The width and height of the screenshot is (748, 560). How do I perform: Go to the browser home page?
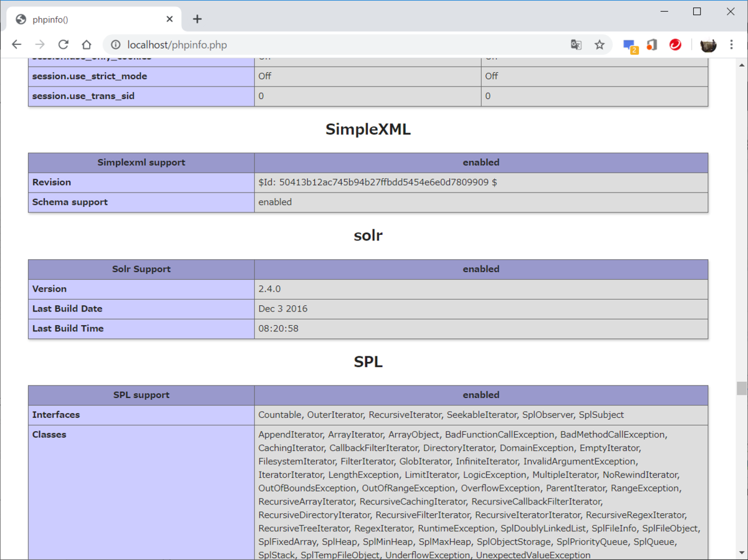pyautogui.click(x=87, y=45)
